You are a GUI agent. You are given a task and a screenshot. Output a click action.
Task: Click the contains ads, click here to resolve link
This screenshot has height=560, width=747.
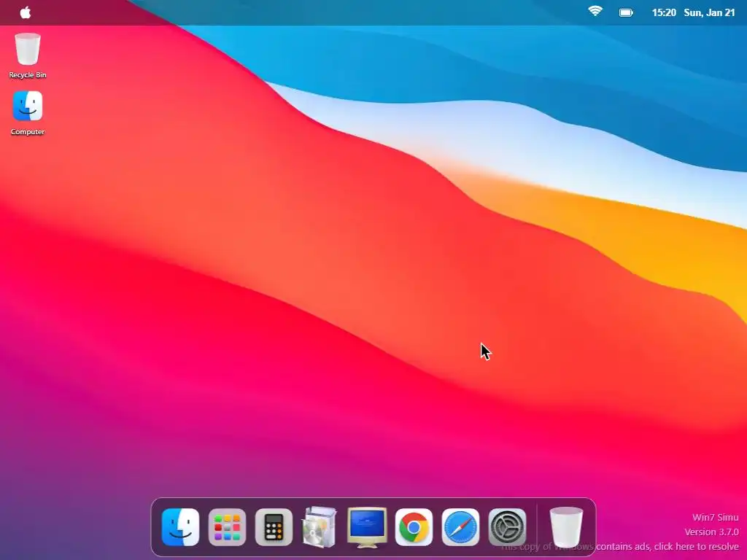coord(667,547)
